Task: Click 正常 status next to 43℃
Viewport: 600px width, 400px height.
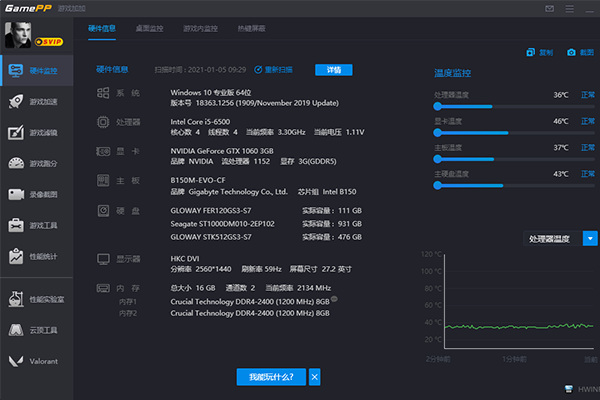Action: (x=588, y=174)
